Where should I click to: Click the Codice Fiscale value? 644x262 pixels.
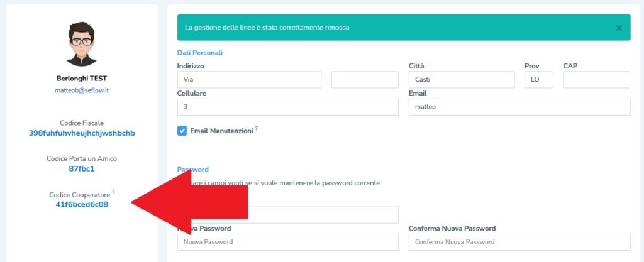pos(82,133)
